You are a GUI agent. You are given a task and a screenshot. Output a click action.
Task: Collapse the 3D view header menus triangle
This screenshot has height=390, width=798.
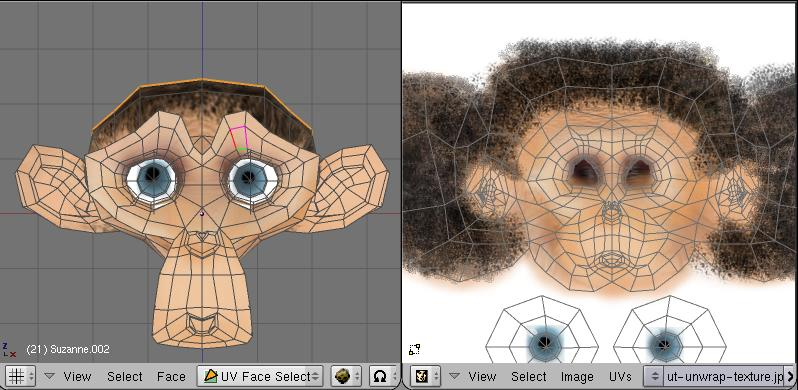[x=49, y=376]
